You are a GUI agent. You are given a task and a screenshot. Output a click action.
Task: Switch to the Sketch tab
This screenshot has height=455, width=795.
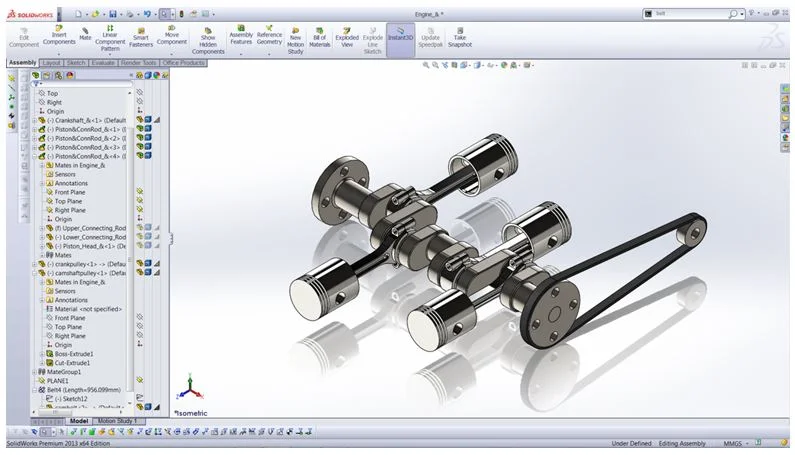[76, 63]
